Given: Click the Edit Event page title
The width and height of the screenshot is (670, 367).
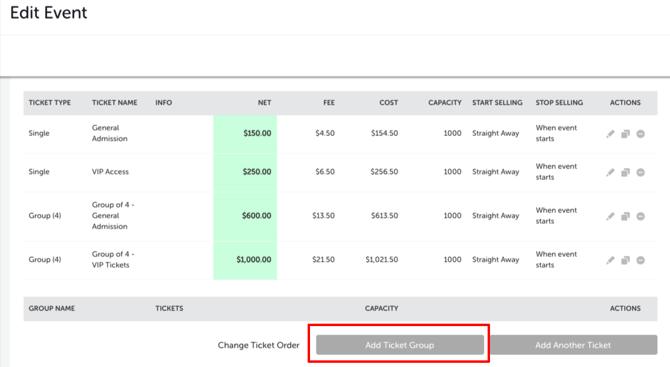Looking at the screenshot, I should click(49, 13).
